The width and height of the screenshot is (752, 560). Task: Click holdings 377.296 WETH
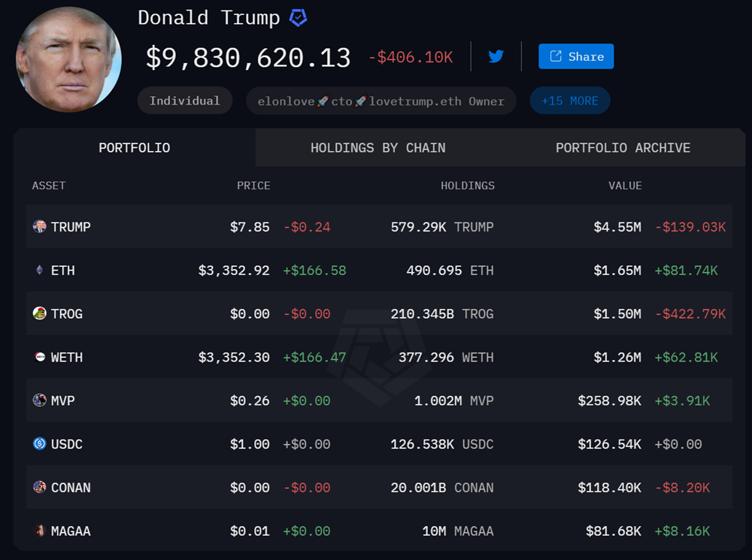coord(446,357)
